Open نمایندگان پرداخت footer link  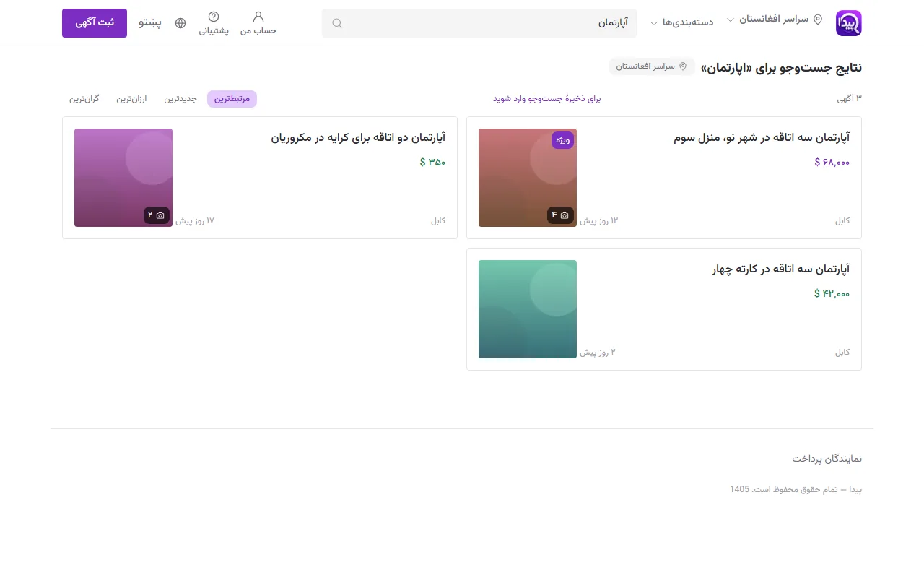(x=827, y=459)
